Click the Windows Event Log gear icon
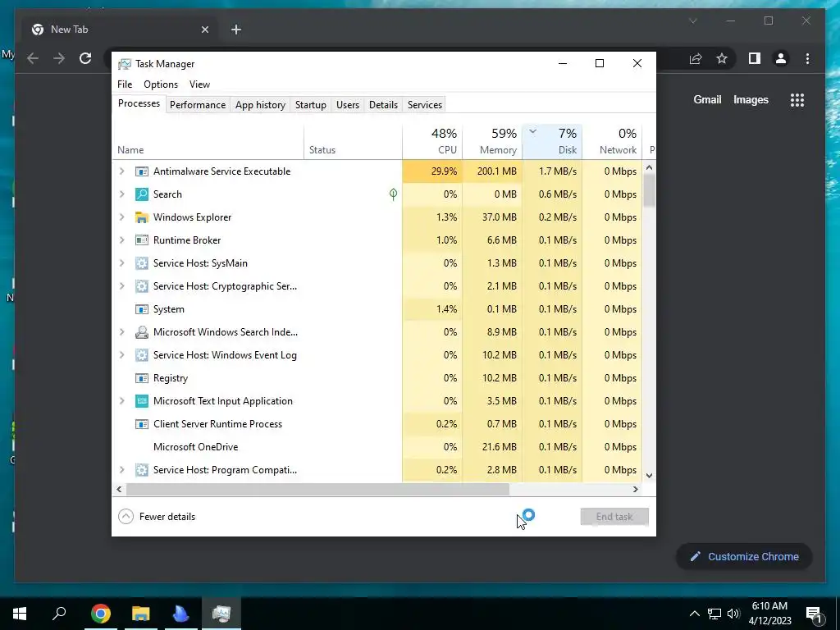Viewport: 840px width, 630px height. click(141, 355)
